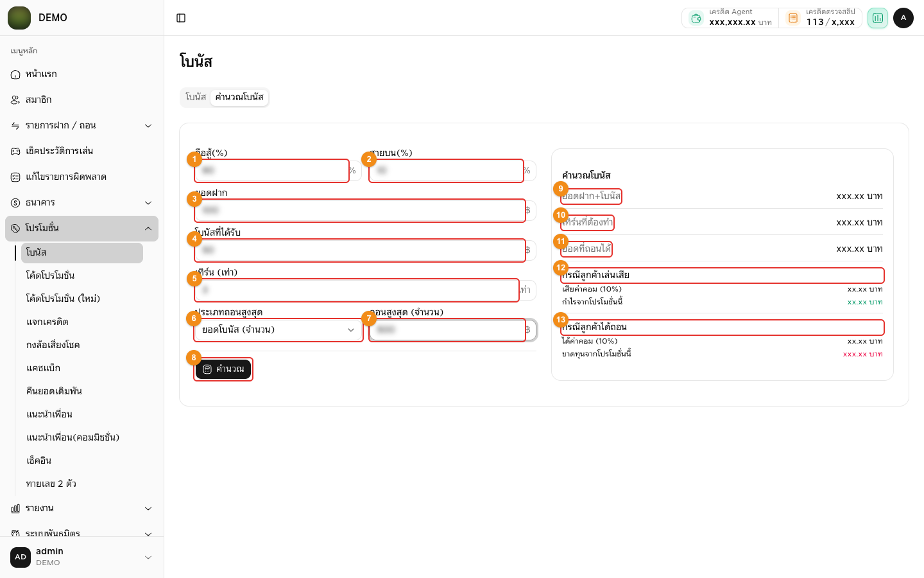Click the เครดิต Agent wallet icon
This screenshot has width=924, height=578.
click(696, 18)
